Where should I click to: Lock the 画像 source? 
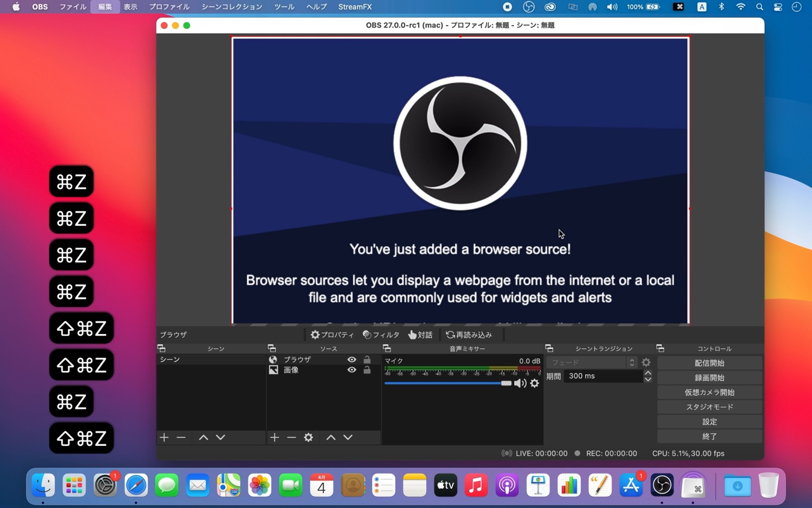[367, 370]
